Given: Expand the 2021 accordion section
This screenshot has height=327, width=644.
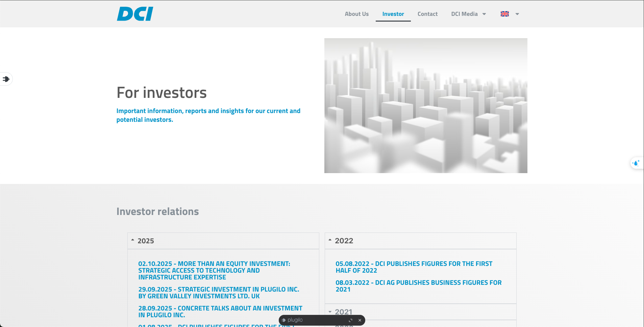Looking at the screenshot, I should [343, 312].
